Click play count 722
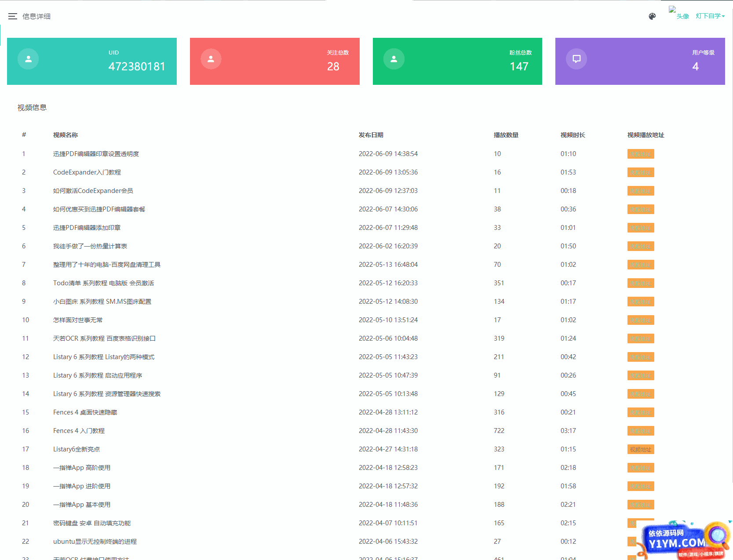The image size is (733, 560). tap(499, 431)
